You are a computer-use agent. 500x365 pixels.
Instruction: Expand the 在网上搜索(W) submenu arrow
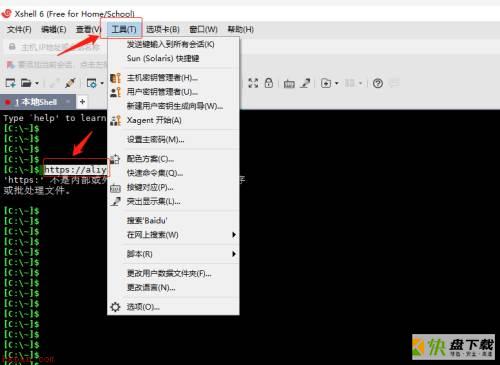(x=234, y=235)
